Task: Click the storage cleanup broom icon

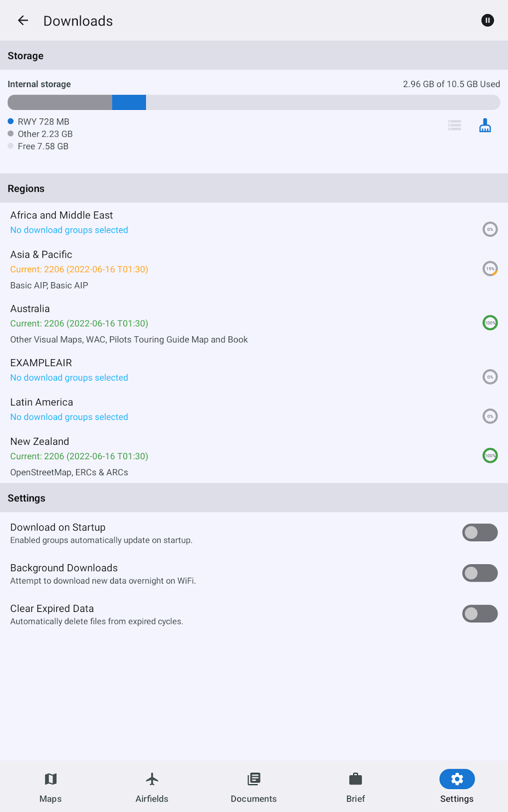Action: pyautogui.click(x=485, y=125)
